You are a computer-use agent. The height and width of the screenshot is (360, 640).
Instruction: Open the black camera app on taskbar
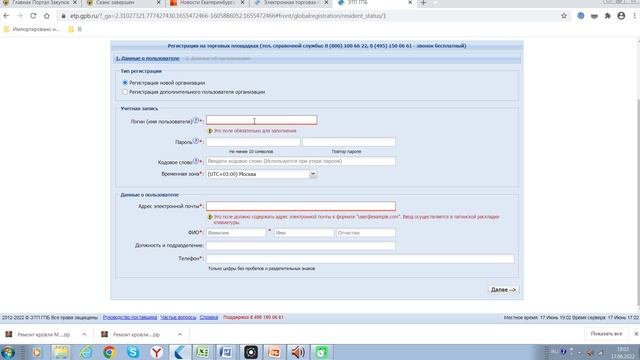[x=251, y=352]
